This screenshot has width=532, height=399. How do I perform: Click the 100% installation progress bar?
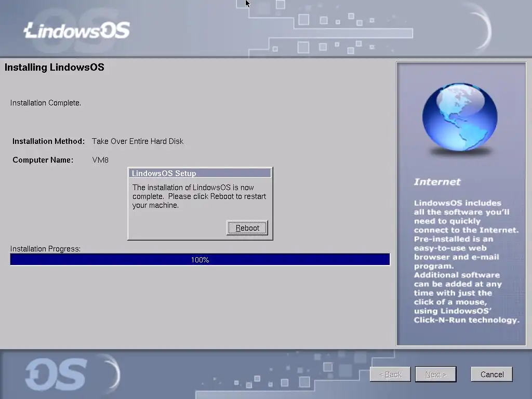coord(200,260)
